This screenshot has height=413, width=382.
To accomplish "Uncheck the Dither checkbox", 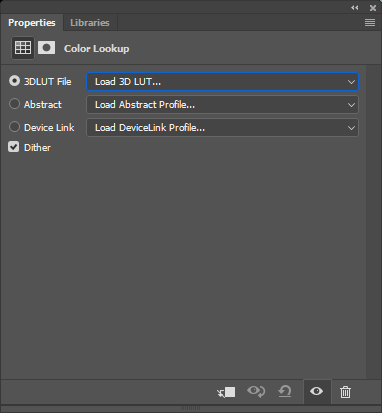I will click(x=14, y=147).
